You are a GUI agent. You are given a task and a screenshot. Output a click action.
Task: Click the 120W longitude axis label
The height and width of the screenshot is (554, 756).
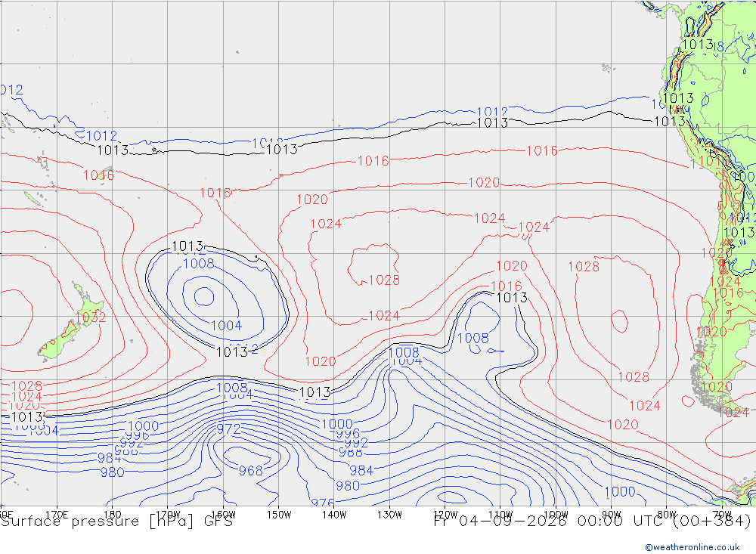tap(445, 515)
